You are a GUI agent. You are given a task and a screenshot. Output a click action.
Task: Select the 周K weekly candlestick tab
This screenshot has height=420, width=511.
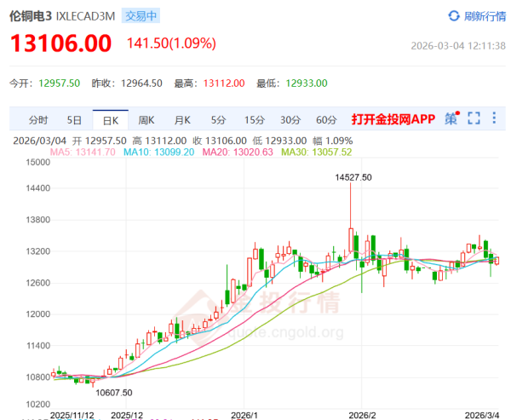(146, 120)
